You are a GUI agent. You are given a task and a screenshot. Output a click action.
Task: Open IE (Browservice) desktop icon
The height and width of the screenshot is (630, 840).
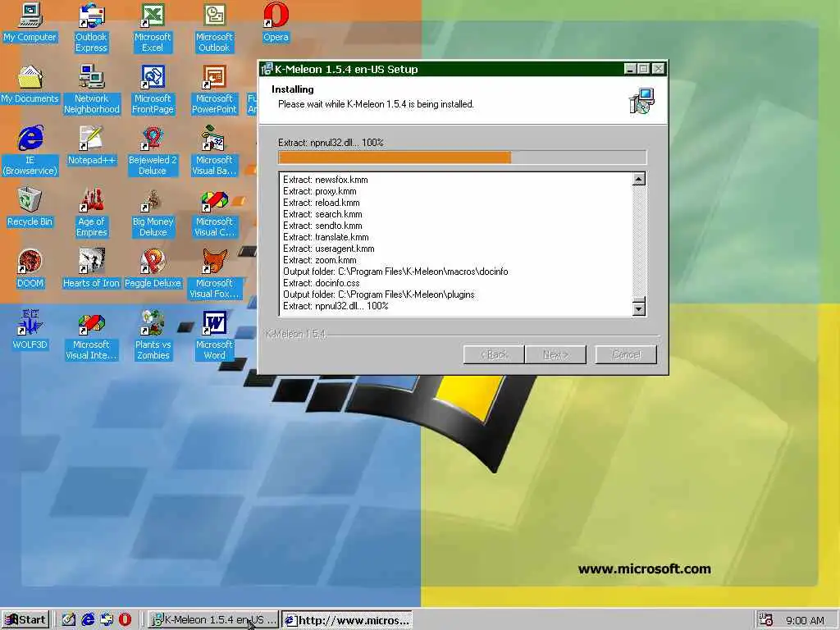click(30, 151)
